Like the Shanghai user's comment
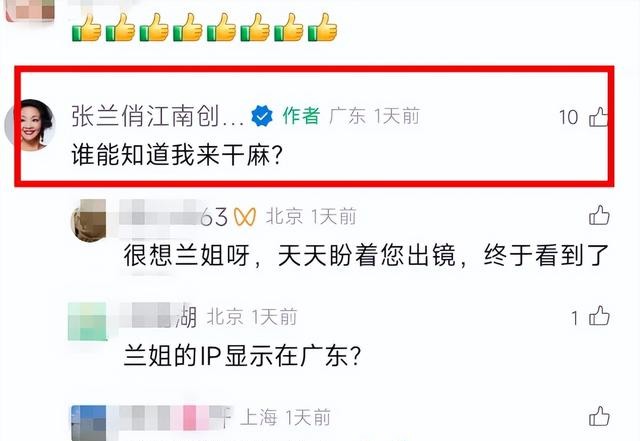640x441 pixels. pyautogui.click(x=599, y=416)
